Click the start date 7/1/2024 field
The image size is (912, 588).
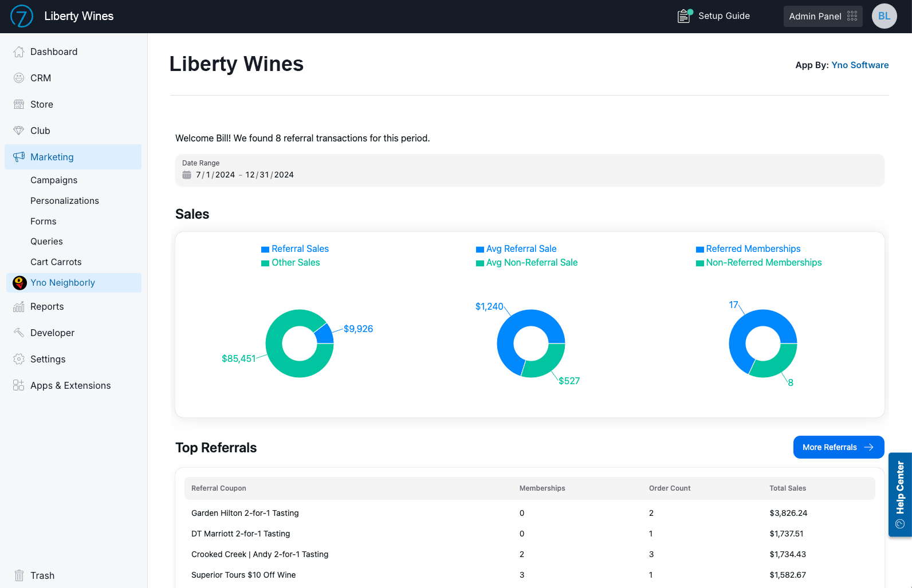pos(215,175)
